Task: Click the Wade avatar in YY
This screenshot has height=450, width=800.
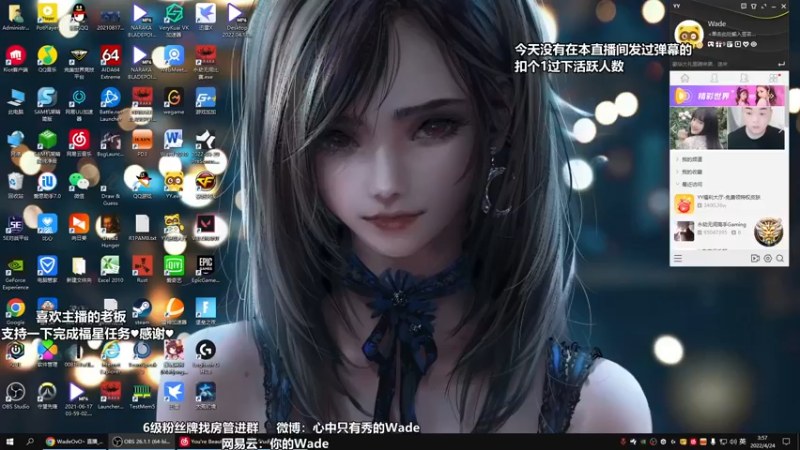Action: click(x=689, y=33)
